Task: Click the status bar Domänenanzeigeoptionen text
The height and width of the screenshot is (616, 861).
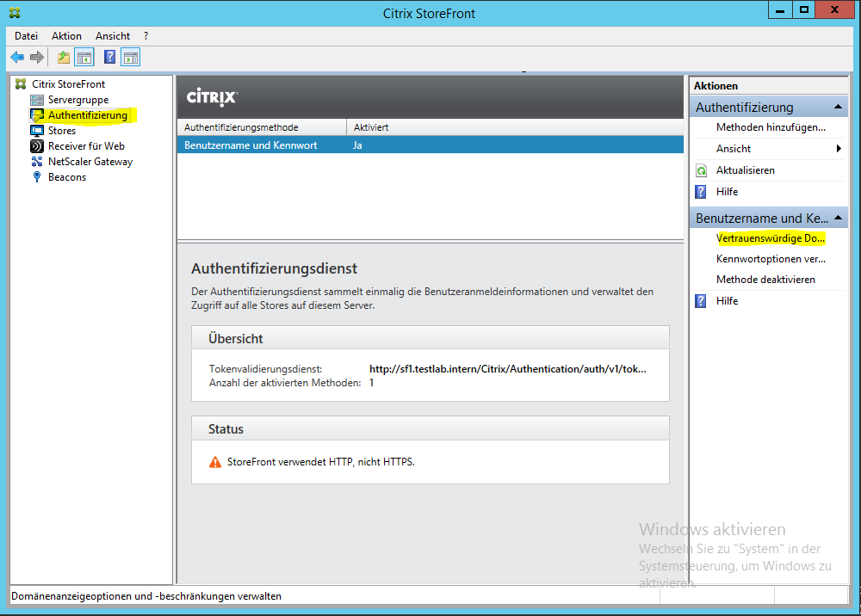Action: (x=146, y=596)
